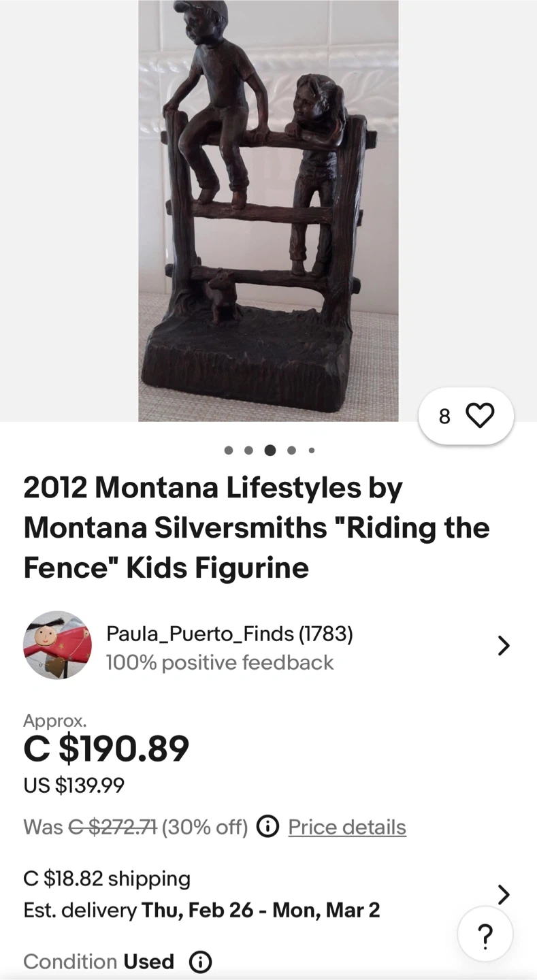This screenshot has height=980, width=537.
Task: View 100% positive feedback
Action: point(220,662)
